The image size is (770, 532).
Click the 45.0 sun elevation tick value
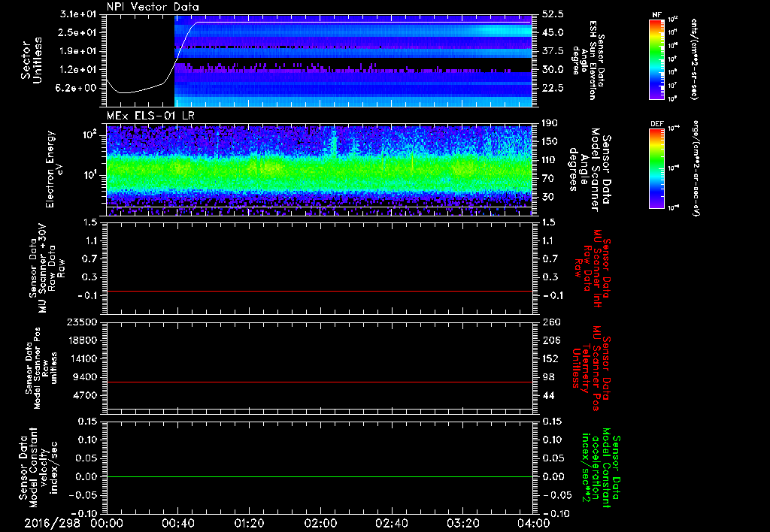tap(553, 32)
